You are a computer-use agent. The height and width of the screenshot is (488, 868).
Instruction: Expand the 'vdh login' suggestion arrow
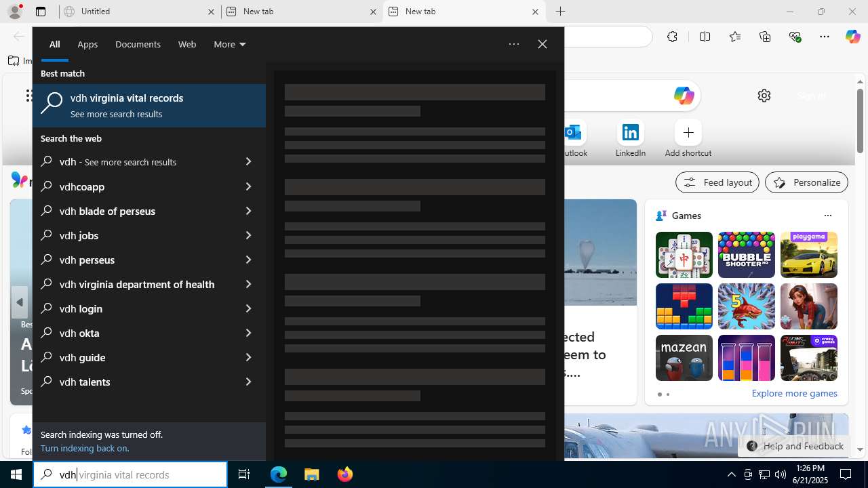pyautogui.click(x=248, y=308)
